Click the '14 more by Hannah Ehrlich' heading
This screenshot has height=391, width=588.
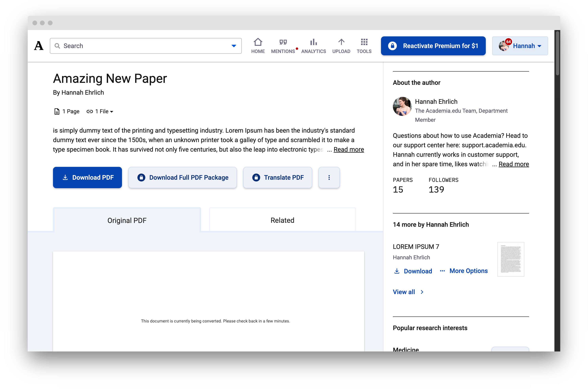click(431, 224)
